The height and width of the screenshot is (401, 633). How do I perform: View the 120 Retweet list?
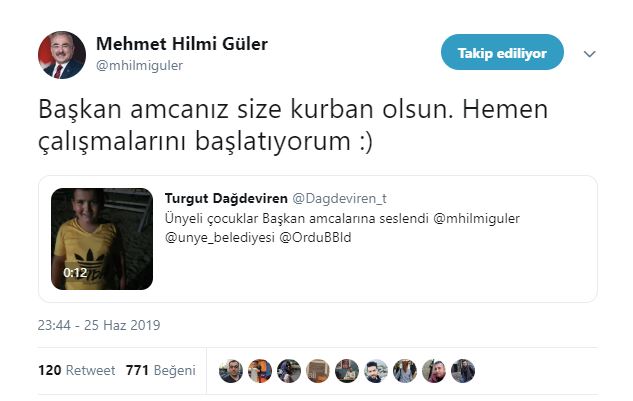click(76, 370)
